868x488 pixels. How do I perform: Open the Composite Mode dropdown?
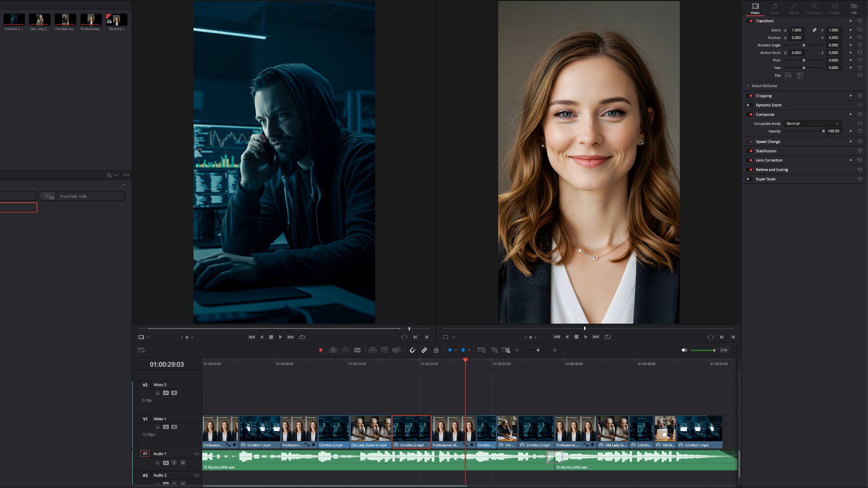812,123
